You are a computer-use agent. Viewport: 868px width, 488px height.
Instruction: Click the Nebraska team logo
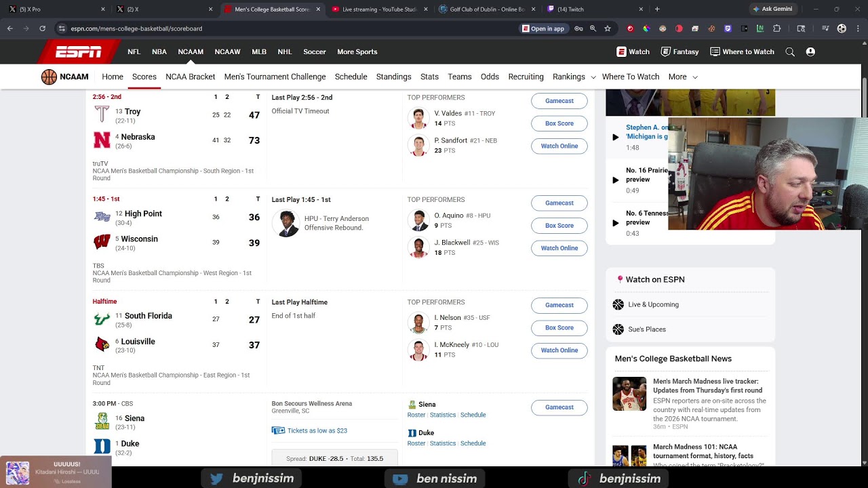click(102, 140)
